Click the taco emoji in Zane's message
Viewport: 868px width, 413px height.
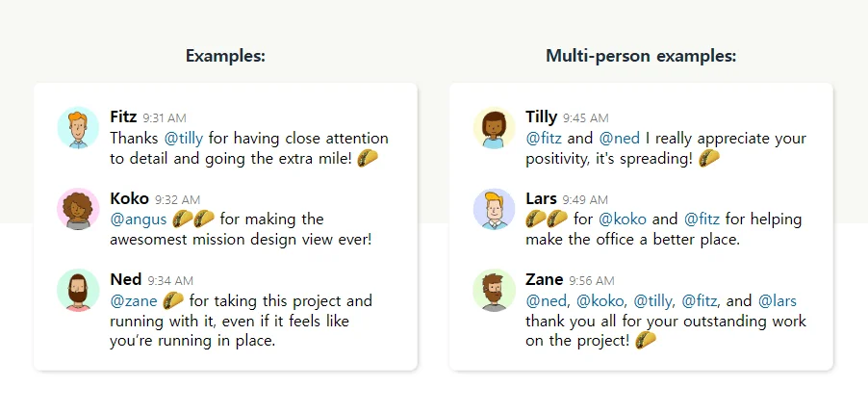(646, 340)
